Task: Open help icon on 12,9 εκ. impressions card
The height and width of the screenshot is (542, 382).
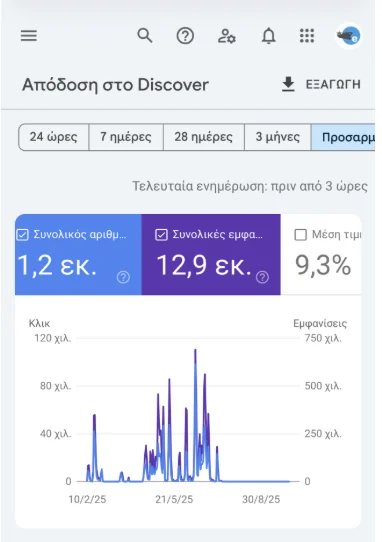Action: pyautogui.click(x=262, y=277)
